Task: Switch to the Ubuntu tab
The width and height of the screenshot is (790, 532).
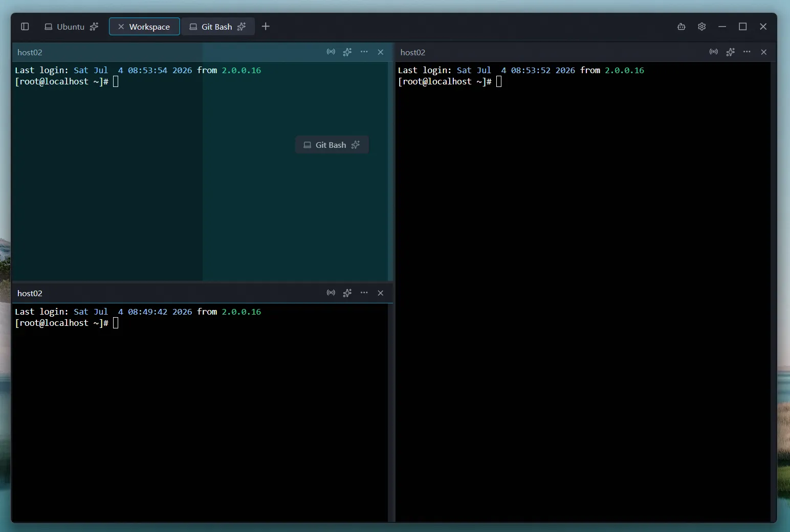Action: tap(71, 27)
